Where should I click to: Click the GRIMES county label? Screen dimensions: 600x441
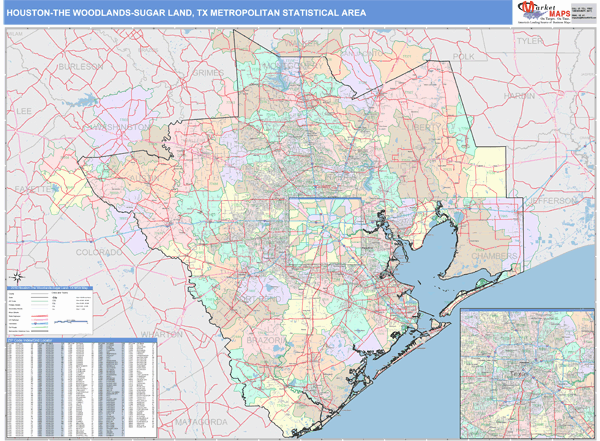click(208, 73)
